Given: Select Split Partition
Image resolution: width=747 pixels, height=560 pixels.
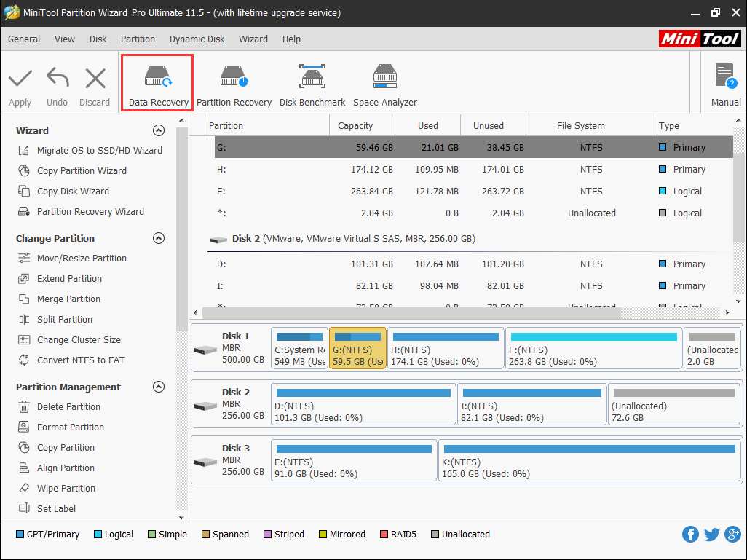Looking at the screenshot, I should tap(55, 319).
